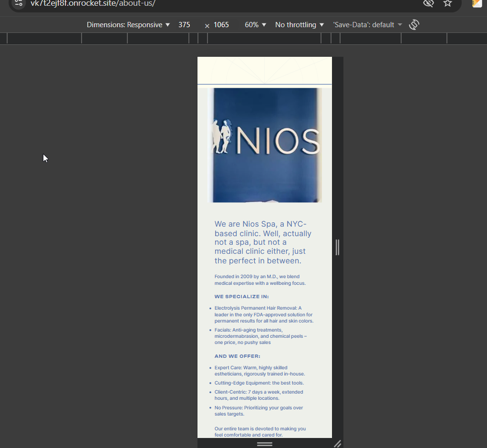Click the viewport width field showing 375
This screenshot has height=448, width=487.
pos(184,25)
